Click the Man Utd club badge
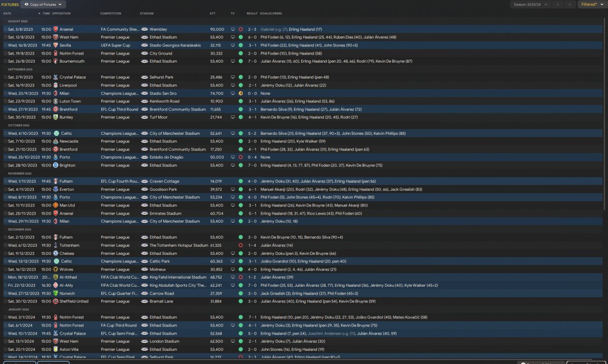This screenshot has width=608, height=364. click(x=56, y=205)
